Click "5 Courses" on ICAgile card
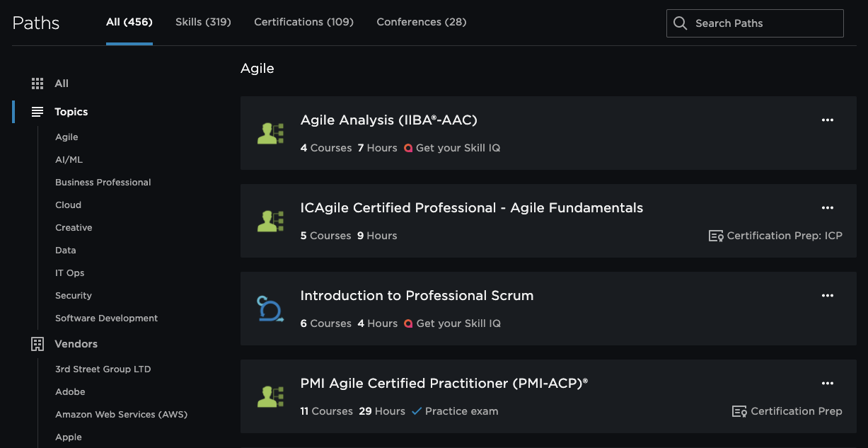868x448 pixels. click(326, 236)
